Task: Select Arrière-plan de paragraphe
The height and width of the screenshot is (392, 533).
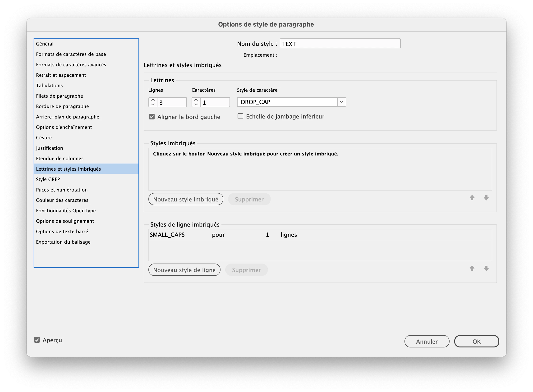Action: click(x=86, y=117)
